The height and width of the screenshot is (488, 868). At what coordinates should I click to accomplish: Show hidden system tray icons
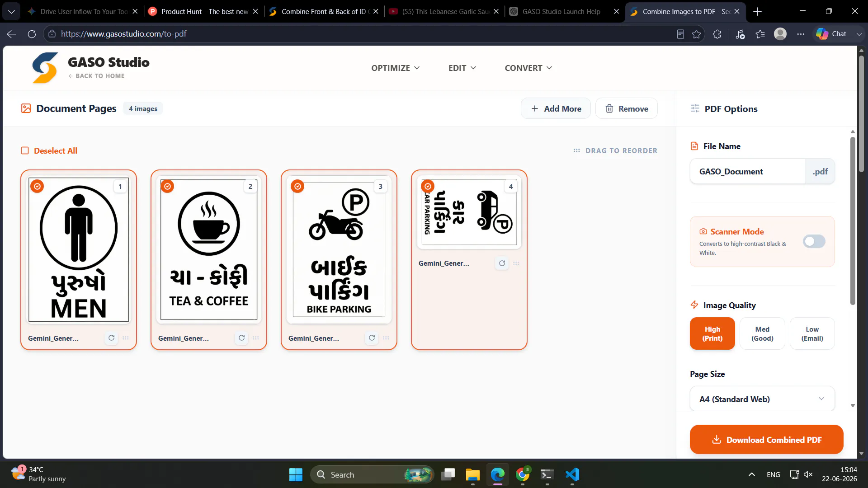[x=752, y=474]
